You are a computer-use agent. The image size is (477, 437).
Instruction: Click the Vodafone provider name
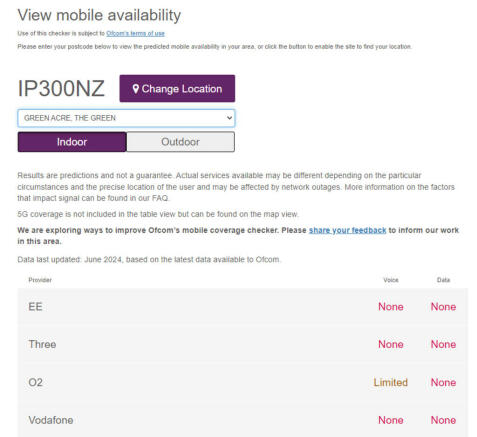click(51, 420)
